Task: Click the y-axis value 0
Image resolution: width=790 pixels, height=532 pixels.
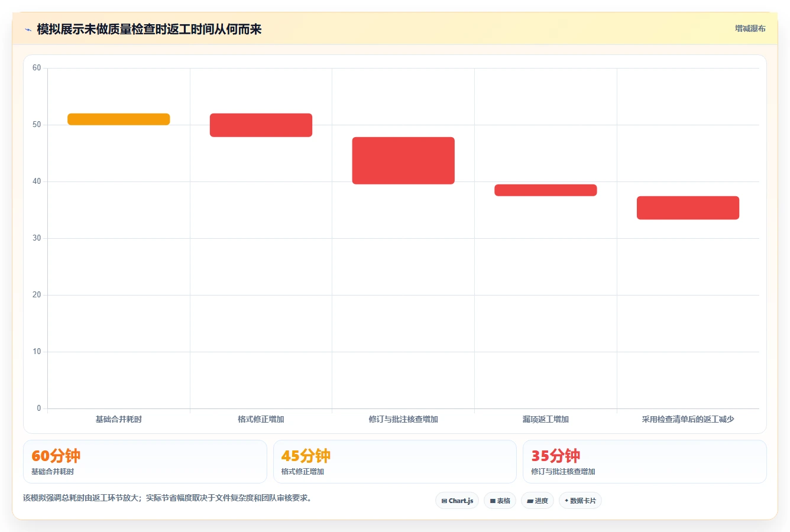Action: [39, 408]
